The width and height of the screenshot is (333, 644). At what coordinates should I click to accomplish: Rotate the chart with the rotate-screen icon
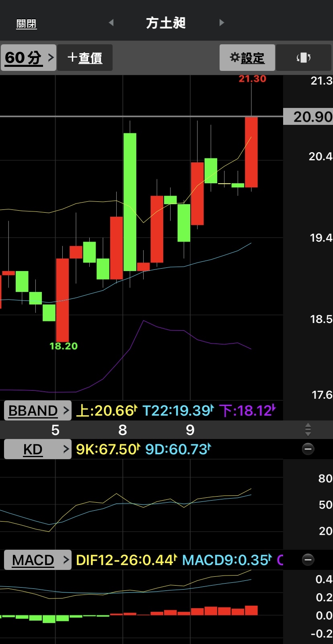pyautogui.click(x=304, y=58)
